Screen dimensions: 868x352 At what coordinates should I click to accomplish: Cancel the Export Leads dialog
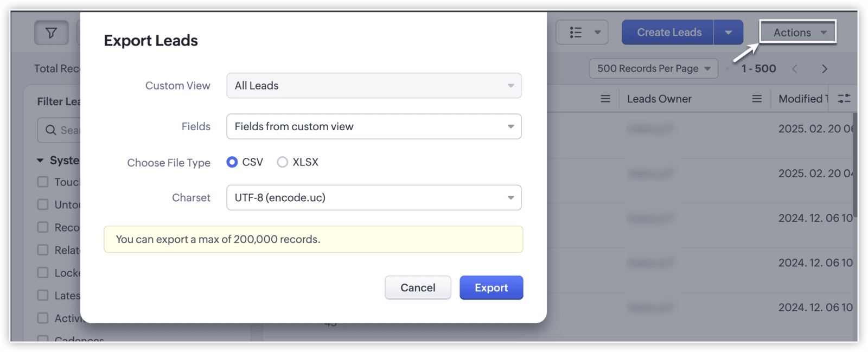(x=418, y=287)
